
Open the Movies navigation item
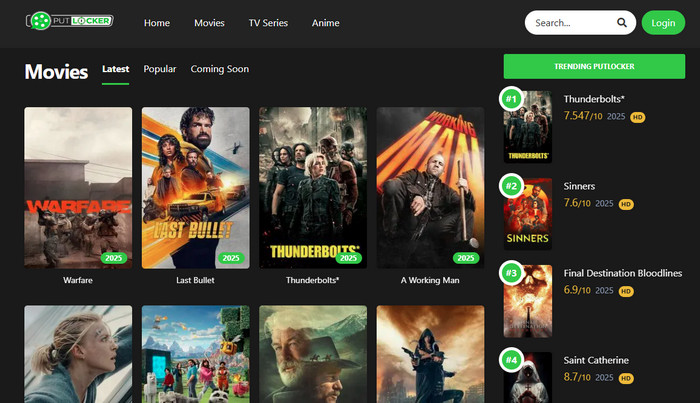(x=209, y=23)
